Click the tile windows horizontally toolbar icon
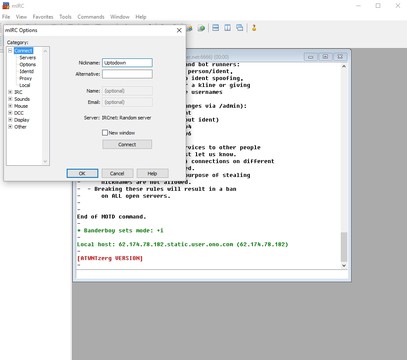 216,28
